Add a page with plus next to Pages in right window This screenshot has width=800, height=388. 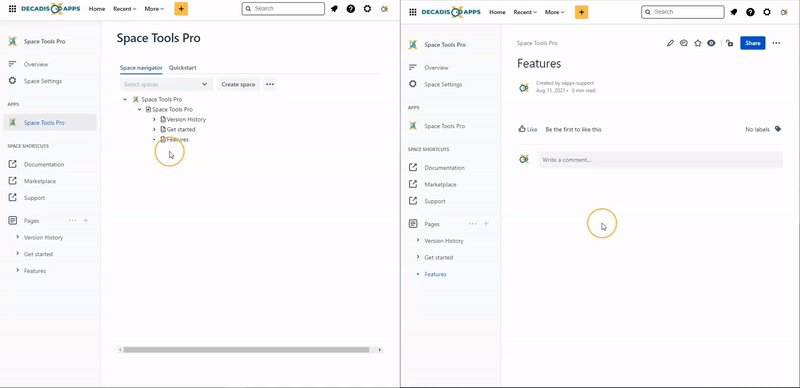point(486,224)
